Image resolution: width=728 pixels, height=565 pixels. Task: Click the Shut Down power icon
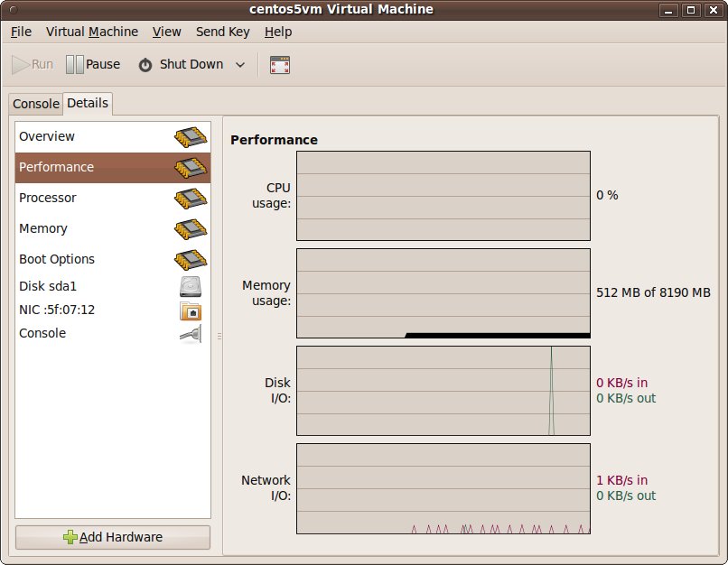tap(145, 65)
